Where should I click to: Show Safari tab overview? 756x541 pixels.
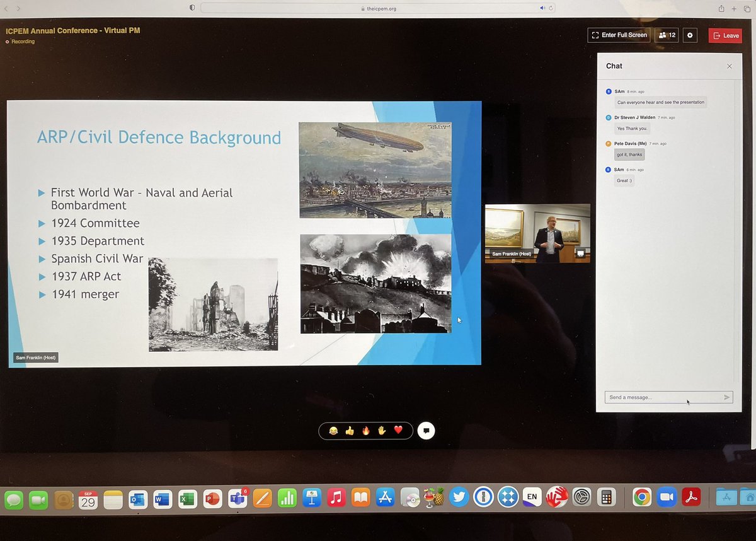[x=747, y=8]
